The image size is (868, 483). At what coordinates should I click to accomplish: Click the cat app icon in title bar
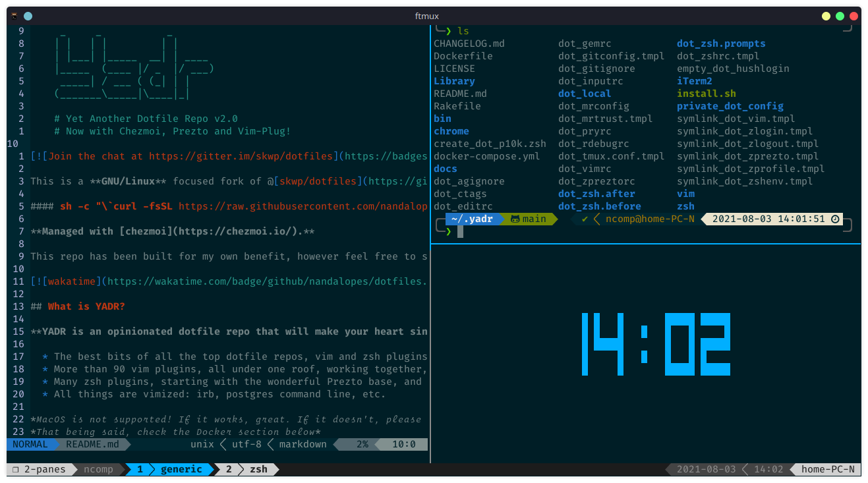click(15, 16)
